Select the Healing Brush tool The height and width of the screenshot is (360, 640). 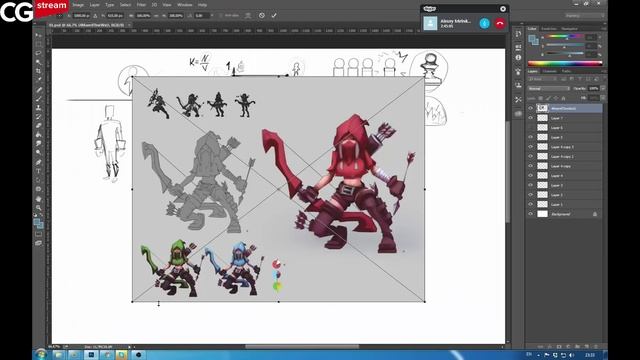tap(38, 89)
